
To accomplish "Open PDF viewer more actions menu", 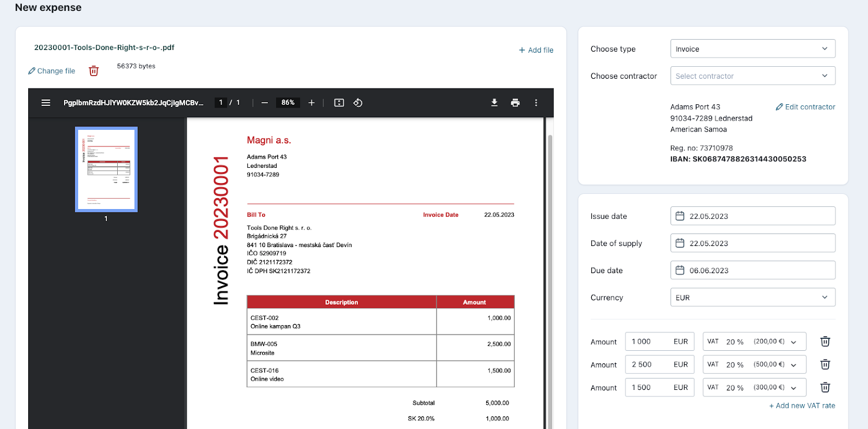I will pos(536,103).
